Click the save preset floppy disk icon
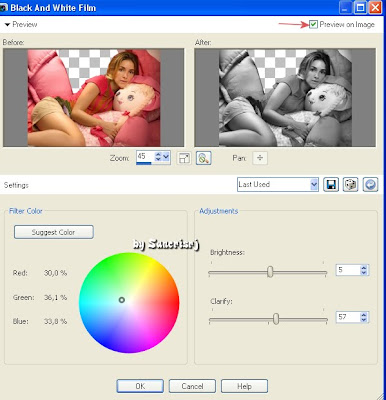Screen dimensions: 386x400 [x=331, y=184]
